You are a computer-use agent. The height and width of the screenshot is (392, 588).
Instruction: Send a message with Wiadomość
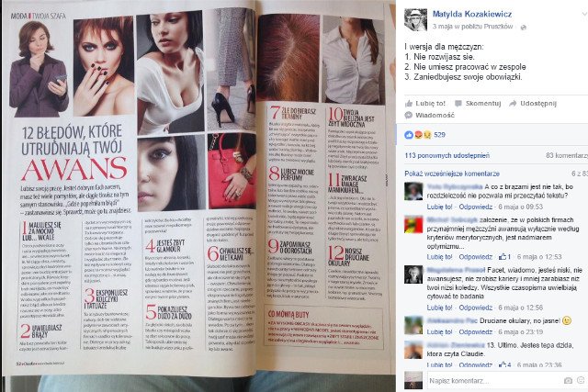(x=430, y=115)
